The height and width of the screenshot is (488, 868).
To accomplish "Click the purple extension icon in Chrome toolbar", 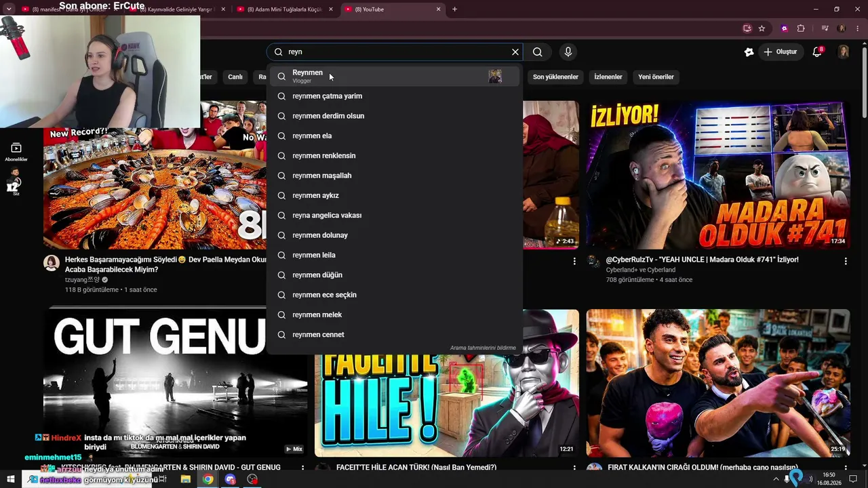I will (x=785, y=28).
